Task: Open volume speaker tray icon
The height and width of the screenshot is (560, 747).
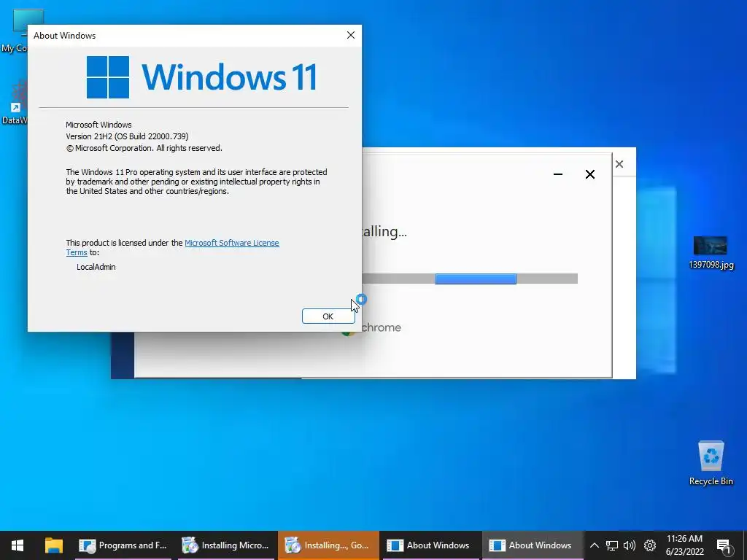Action: tap(630, 545)
